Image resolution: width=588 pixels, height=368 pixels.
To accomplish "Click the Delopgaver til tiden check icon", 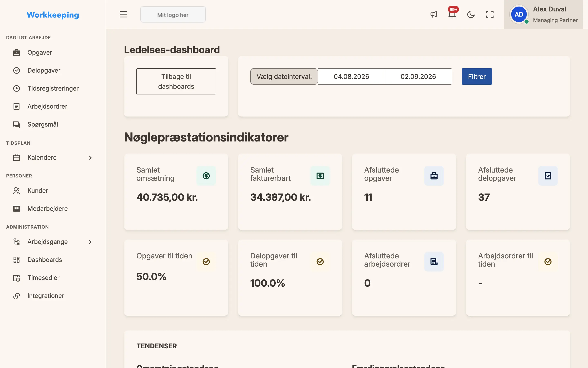I will [x=320, y=262].
